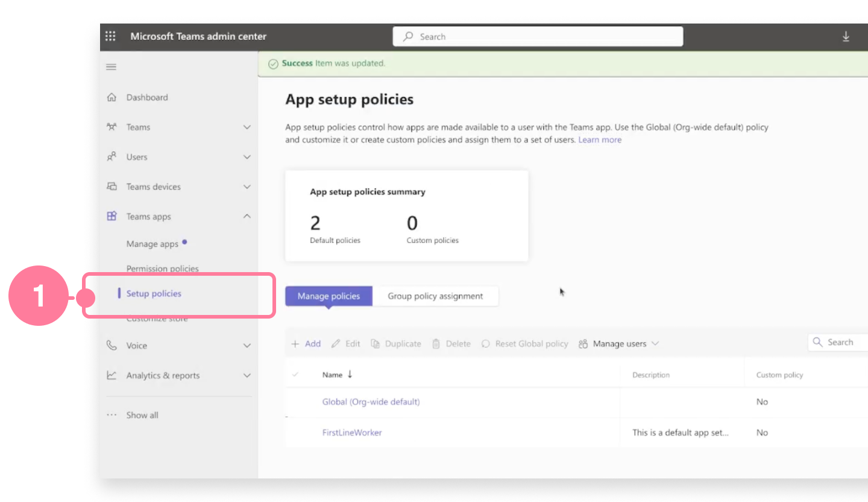Click the Description column header
This screenshot has width=868, height=502.
[x=651, y=375]
